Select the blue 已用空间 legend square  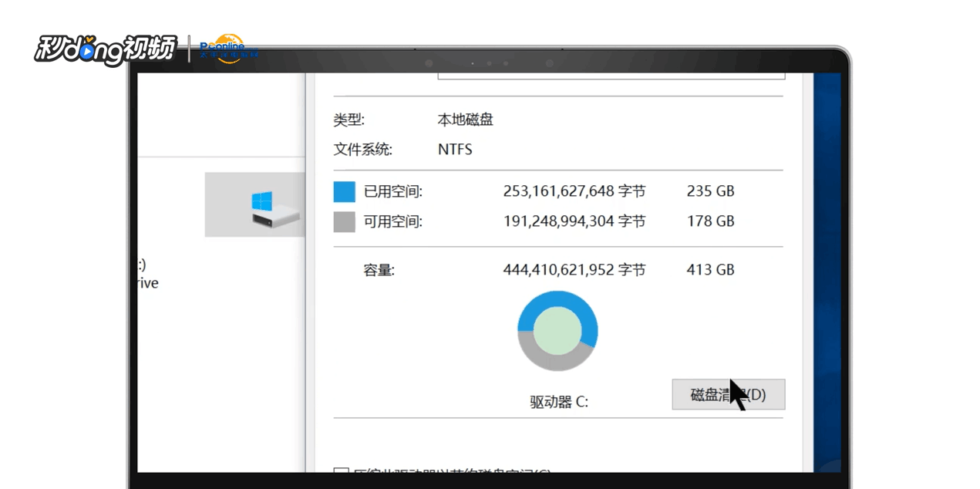pyautogui.click(x=343, y=191)
